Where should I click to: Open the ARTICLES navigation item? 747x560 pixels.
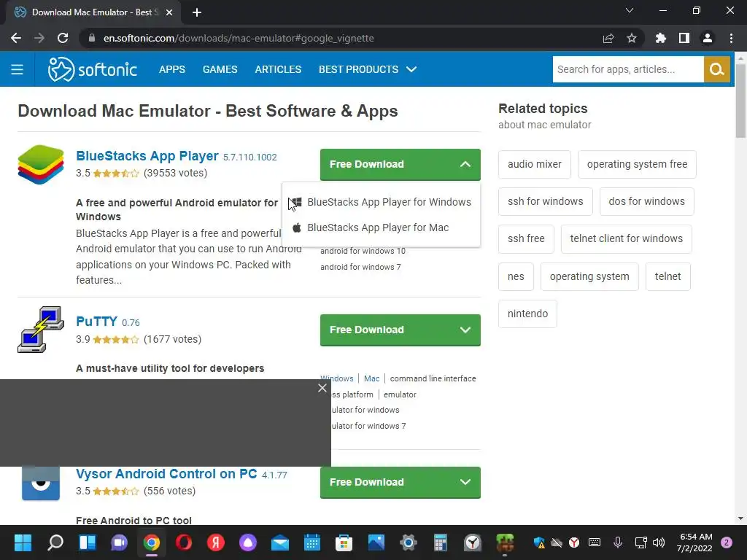coord(278,69)
